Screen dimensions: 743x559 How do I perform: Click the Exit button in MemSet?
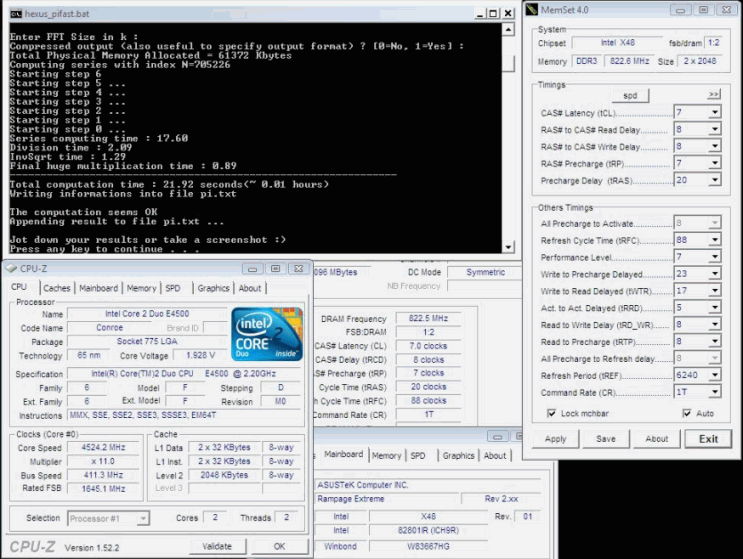[708, 439]
